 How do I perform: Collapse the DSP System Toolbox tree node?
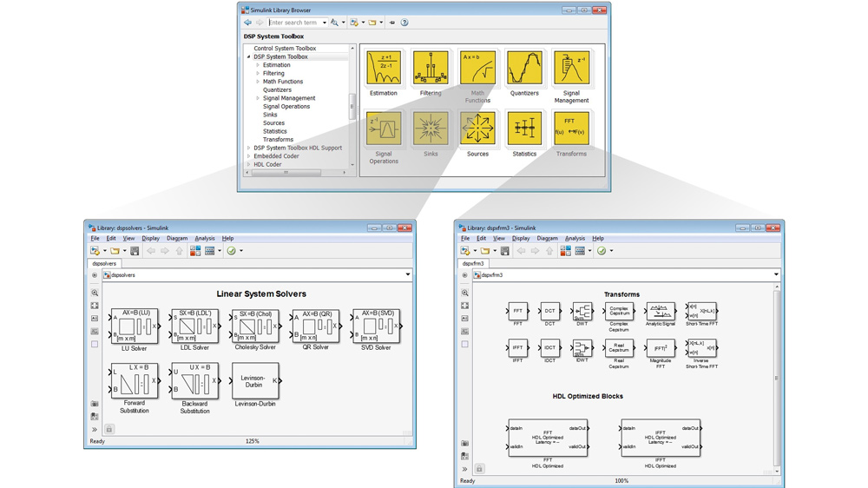click(249, 56)
